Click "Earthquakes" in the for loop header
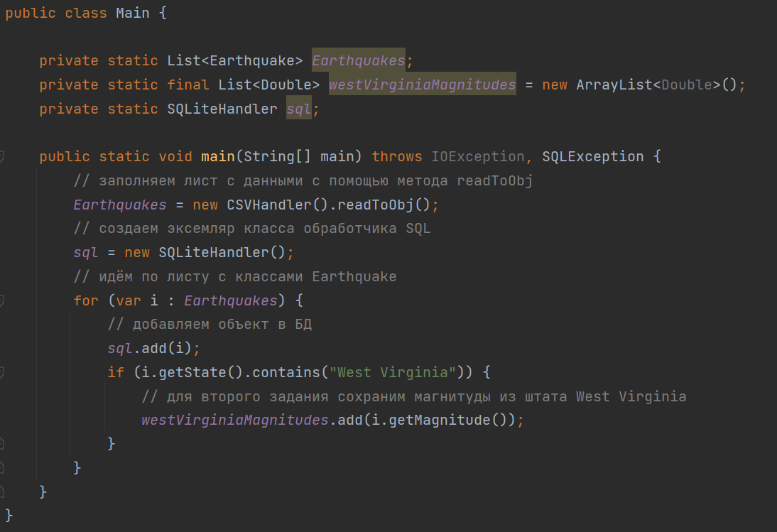The width and height of the screenshot is (777, 532). click(230, 300)
